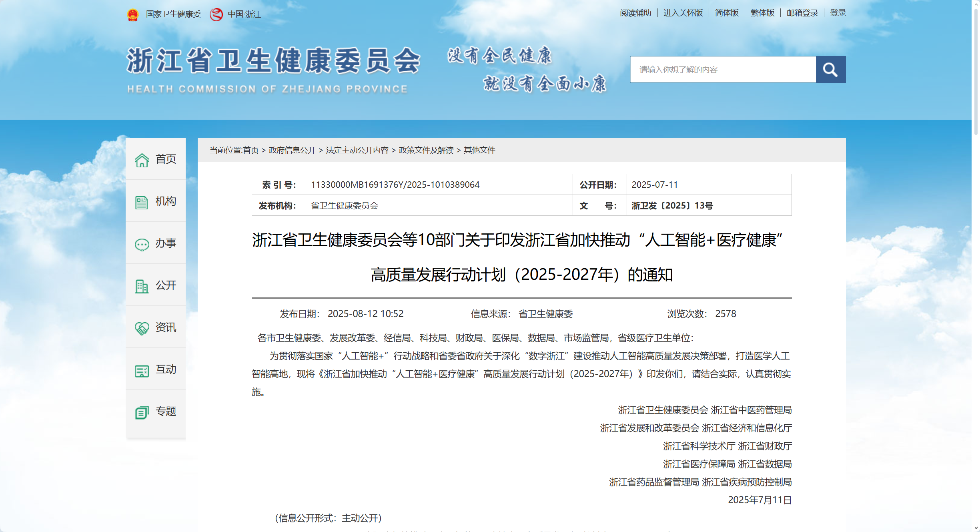Open 政策文件及解读 breadcrumb link
980x532 pixels.
click(x=426, y=150)
